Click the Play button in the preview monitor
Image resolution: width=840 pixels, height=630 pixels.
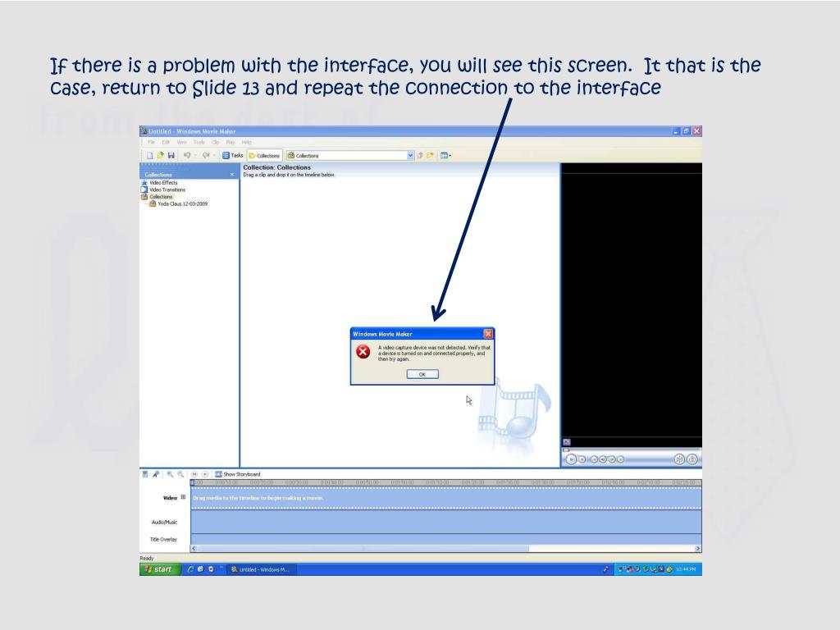point(571,459)
